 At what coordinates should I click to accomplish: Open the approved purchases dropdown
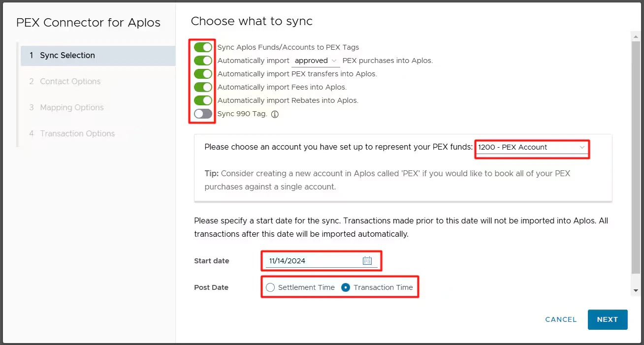316,61
